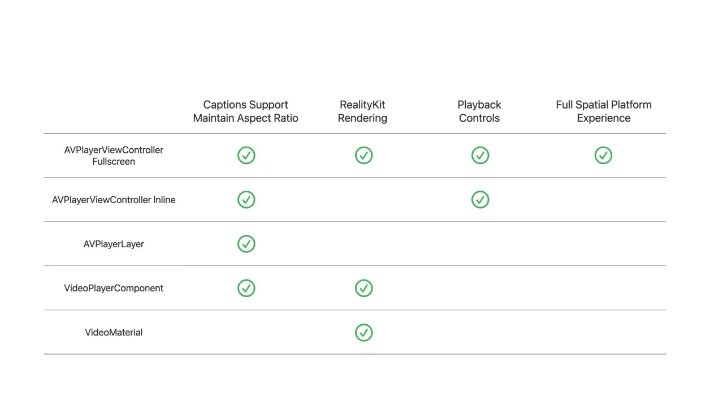Click RealityKit Rendering checkmark for VideoPlayerComponent
This screenshot has width=710, height=400.
pos(364,288)
